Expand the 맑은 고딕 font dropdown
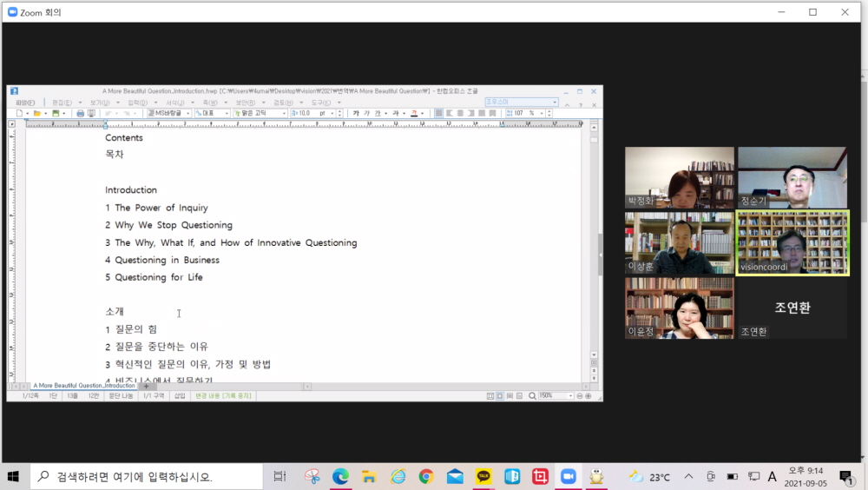 pos(260,113)
